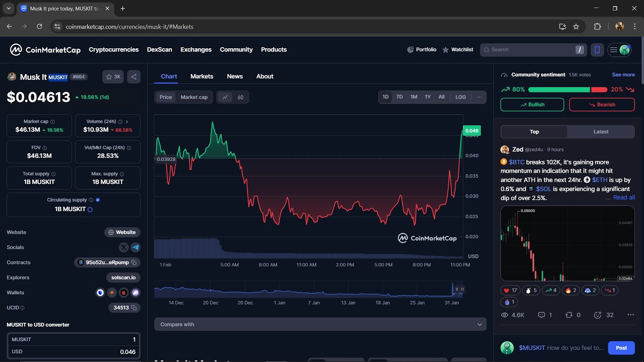The image size is (644, 362).
Task: Toggle LOG scale on chart
Action: 461,97
